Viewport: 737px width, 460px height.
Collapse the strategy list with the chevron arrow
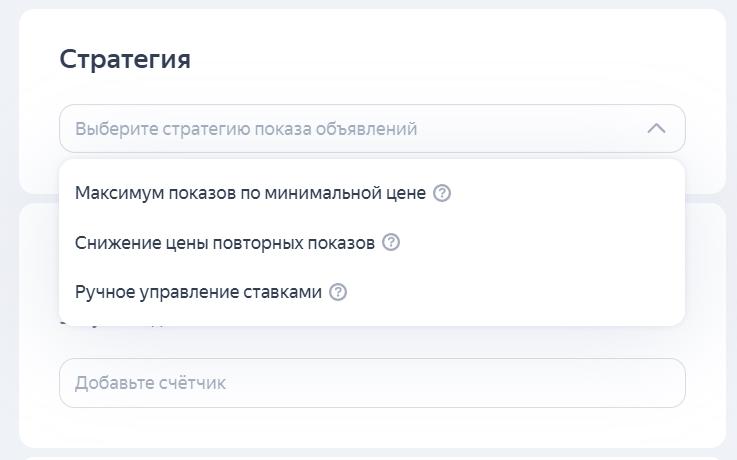656,129
